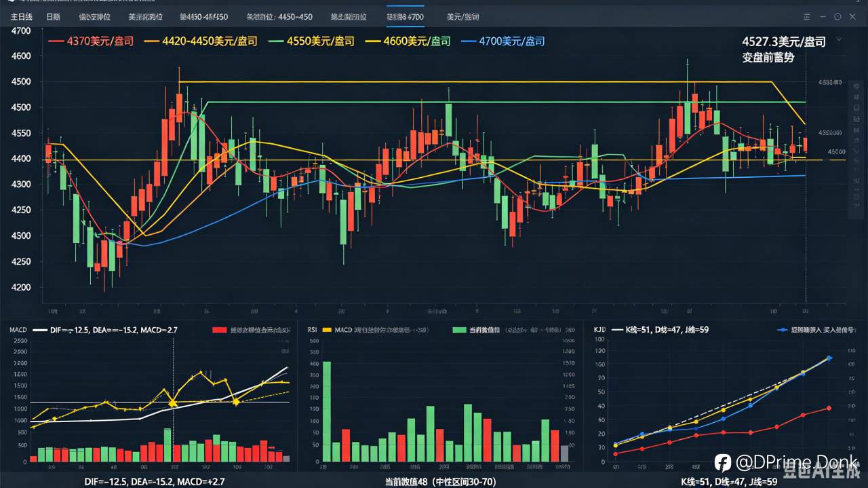Screen dimensions: 868x488
Task: Open the 日期 tab
Action: point(53,16)
